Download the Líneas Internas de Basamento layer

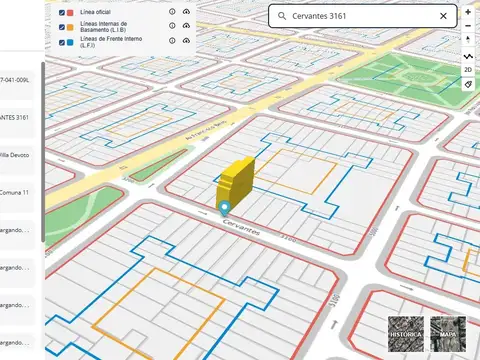tap(186, 25)
